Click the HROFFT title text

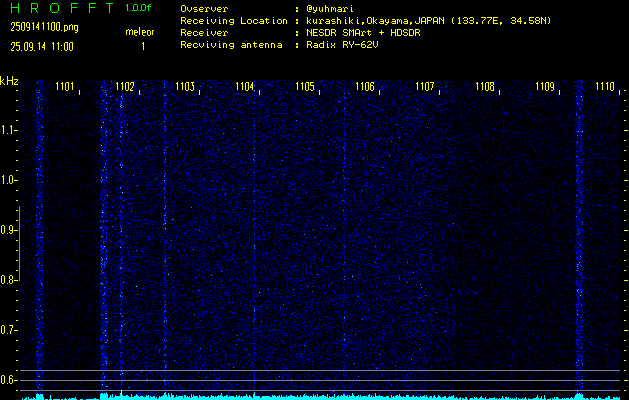pos(62,8)
